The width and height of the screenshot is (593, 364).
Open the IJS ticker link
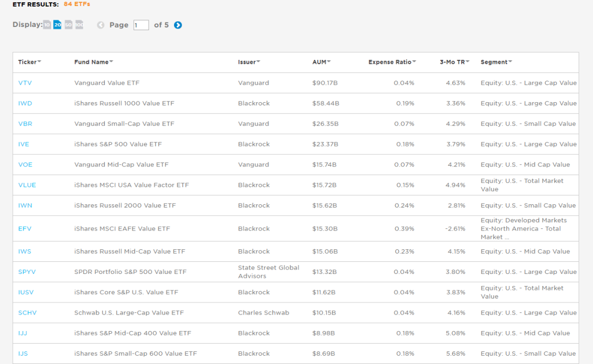point(23,354)
